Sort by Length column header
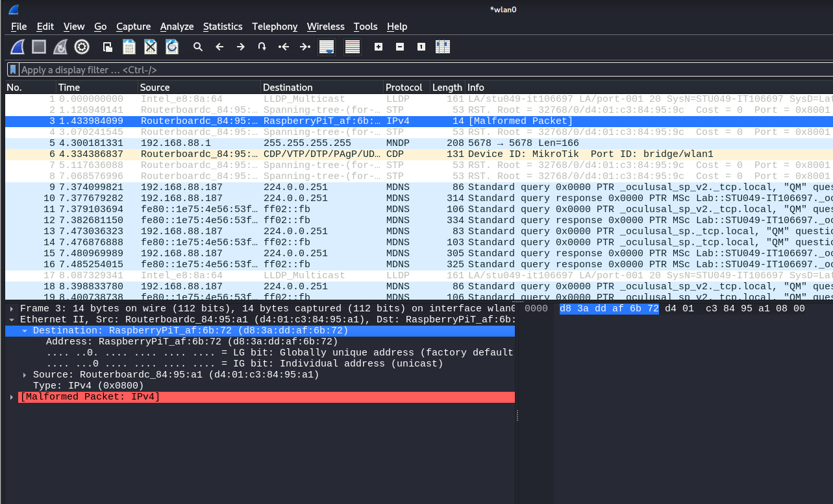The width and height of the screenshot is (833, 504). [447, 88]
